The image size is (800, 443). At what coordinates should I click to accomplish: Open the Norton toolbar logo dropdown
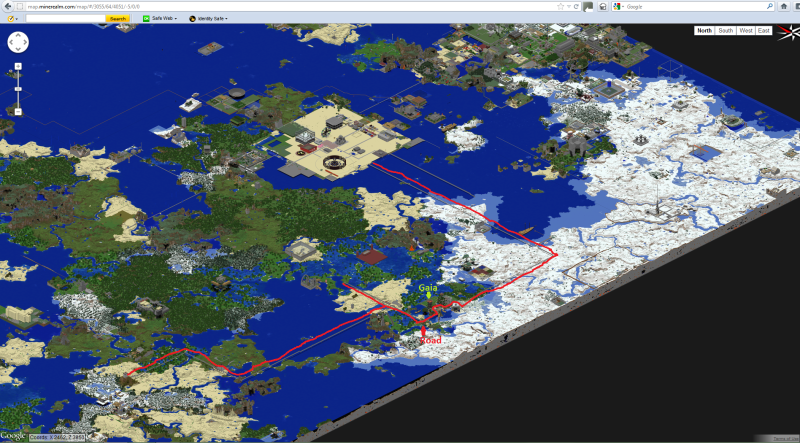[12, 18]
